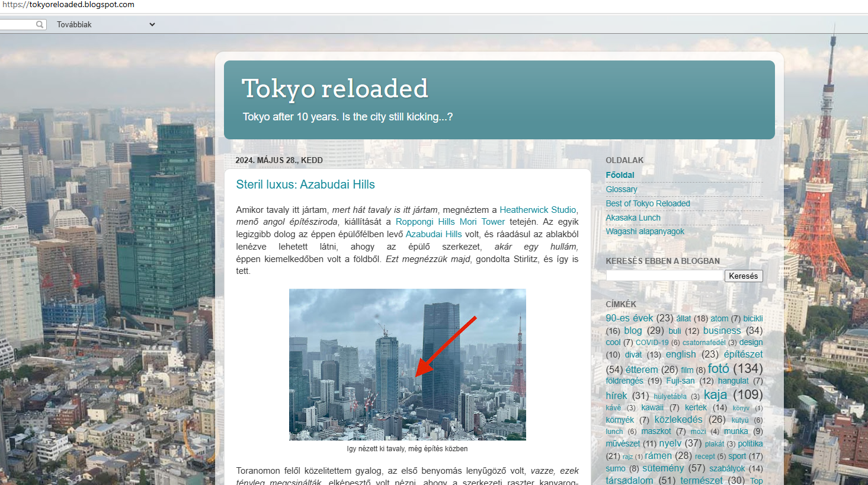
Task: Select the sütemény tag
Action: tap(663, 468)
